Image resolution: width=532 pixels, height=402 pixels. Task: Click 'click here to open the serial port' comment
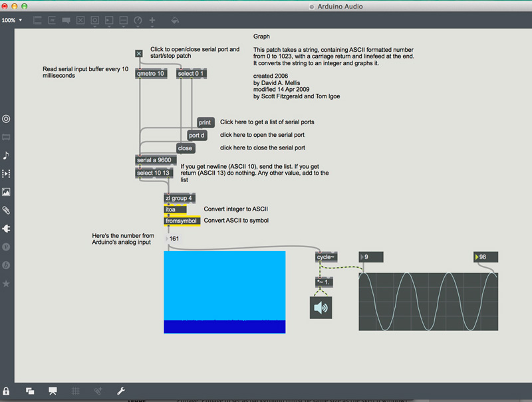(262, 135)
